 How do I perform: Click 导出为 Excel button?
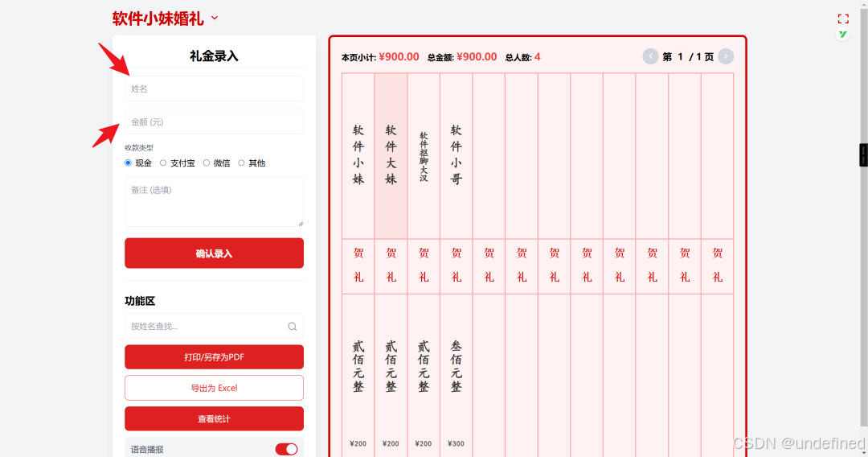click(215, 388)
